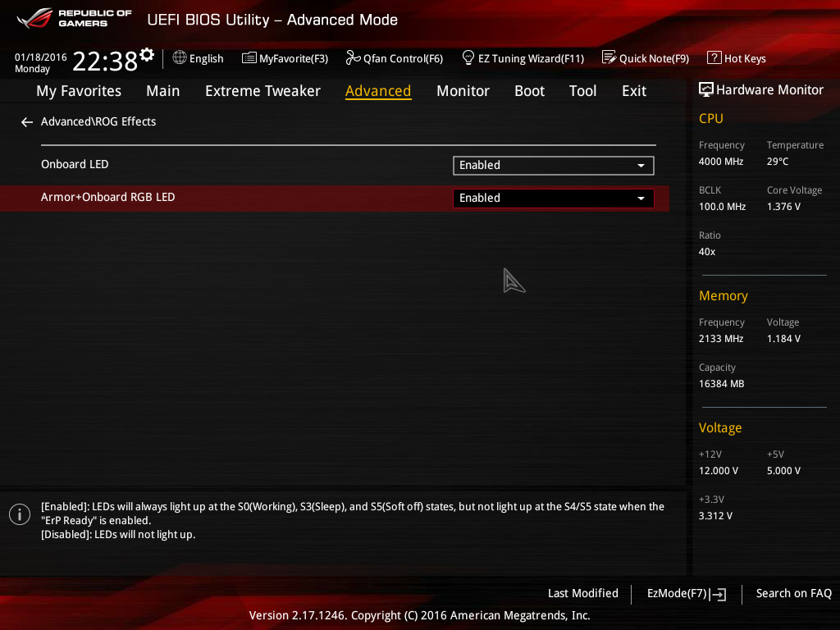Click the back arrow beside Advanced\ROG Effects
The image size is (840, 630).
[27, 123]
